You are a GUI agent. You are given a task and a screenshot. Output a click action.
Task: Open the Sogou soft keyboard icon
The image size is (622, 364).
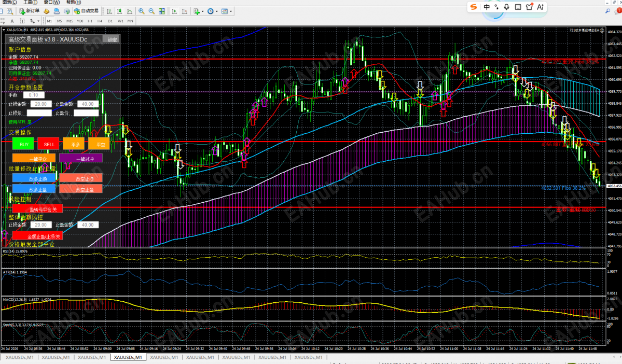pos(518,7)
